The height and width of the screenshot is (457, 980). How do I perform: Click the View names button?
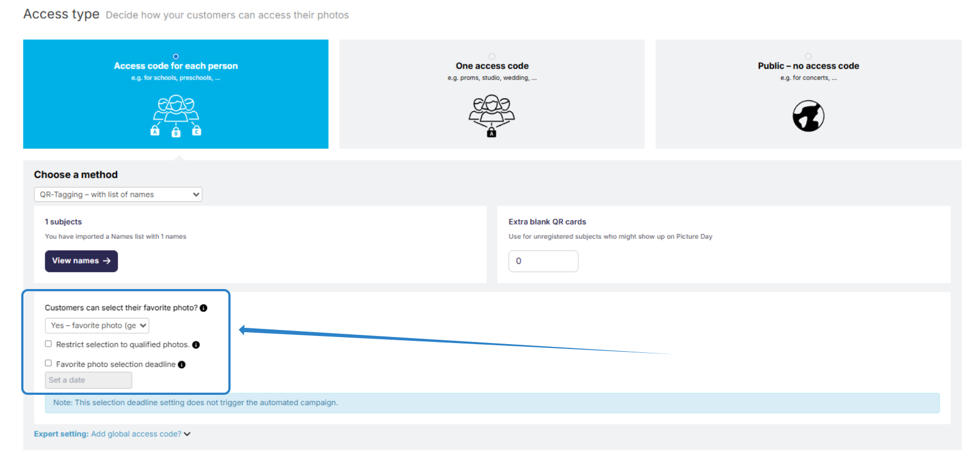[x=81, y=261]
